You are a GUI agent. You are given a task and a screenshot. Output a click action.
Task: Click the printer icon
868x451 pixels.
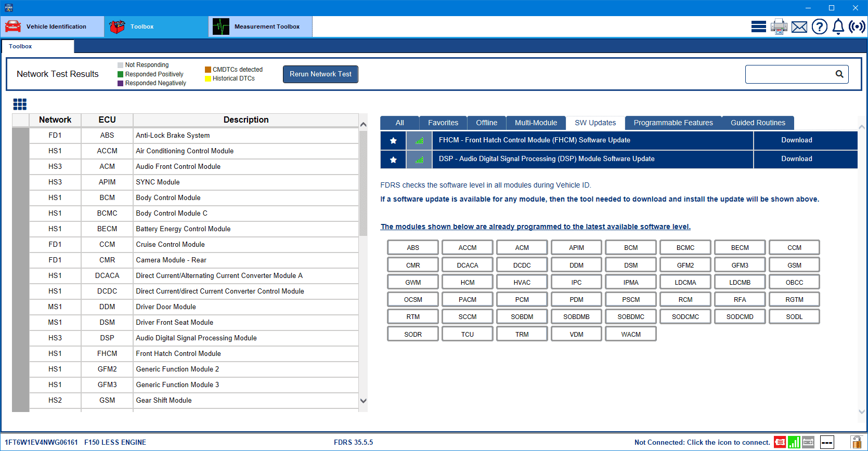779,26
